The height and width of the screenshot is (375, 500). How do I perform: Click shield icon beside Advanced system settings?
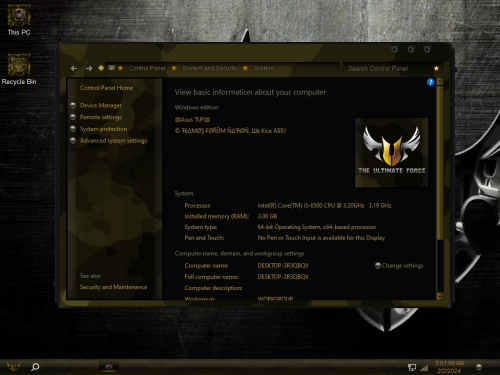tap(73, 140)
